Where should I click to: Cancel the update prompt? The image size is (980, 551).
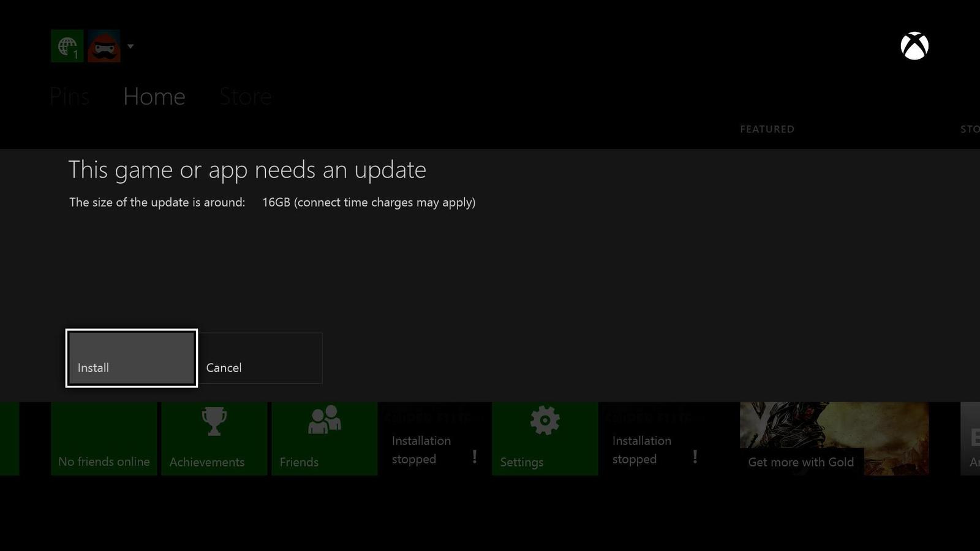click(261, 358)
